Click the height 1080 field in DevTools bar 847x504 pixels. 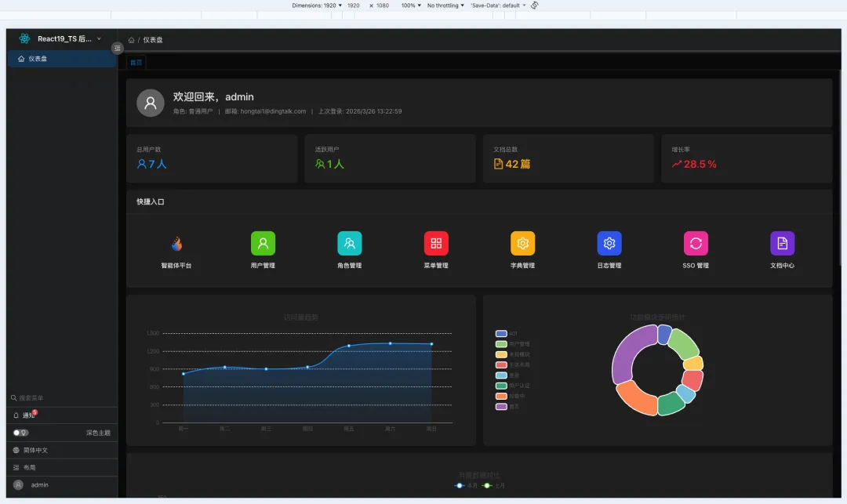point(383,5)
